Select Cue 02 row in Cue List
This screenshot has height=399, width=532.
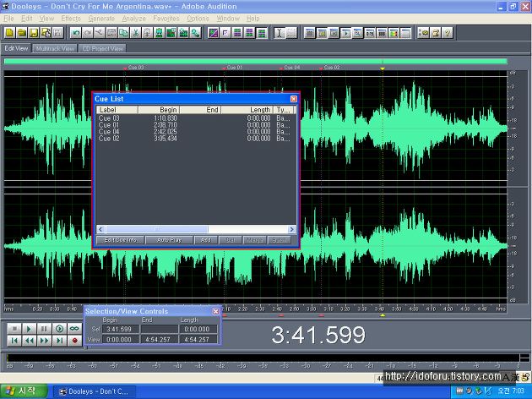[x=196, y=139]
